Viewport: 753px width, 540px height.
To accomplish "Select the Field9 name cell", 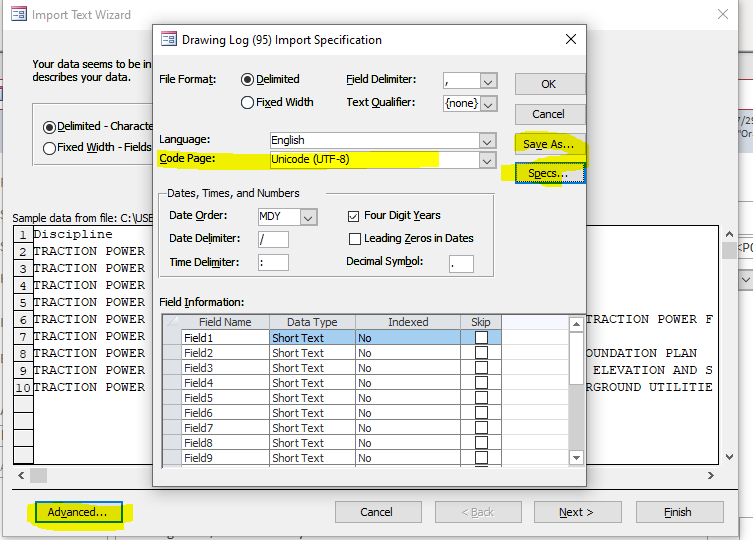I will tap(225, 458).
